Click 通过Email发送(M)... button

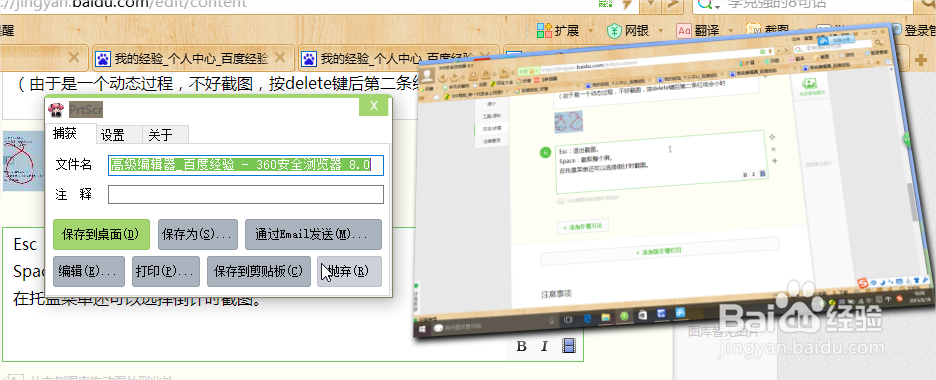pyautogui.click(x=313, y=234)
